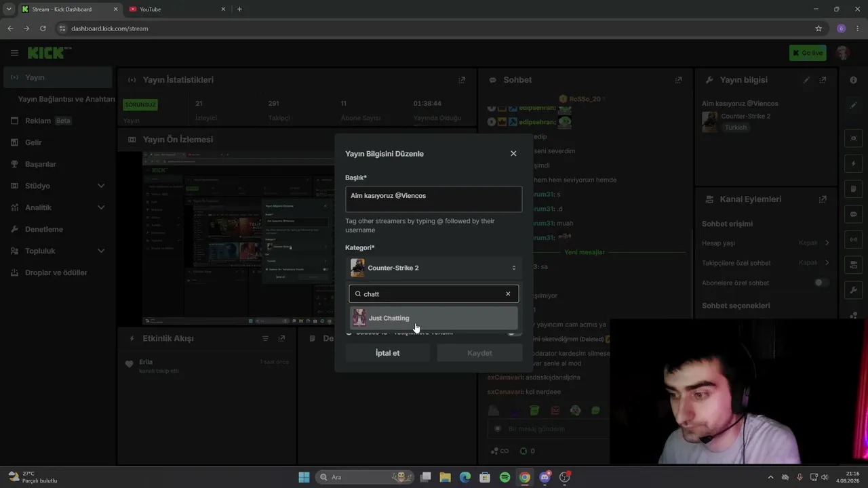Click the address bar URL
The width and height of the screenshot is (868, 488).
(x=110, y=28)
